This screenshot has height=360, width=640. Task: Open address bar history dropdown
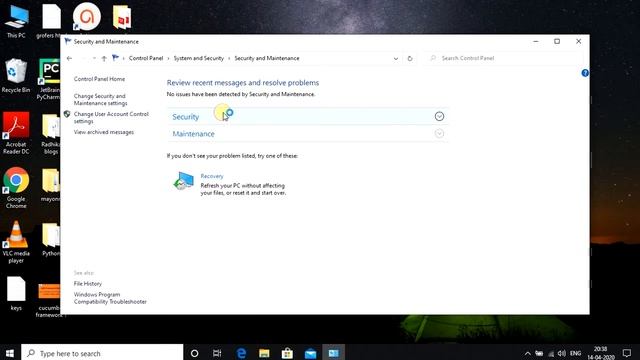pos(396,58)
